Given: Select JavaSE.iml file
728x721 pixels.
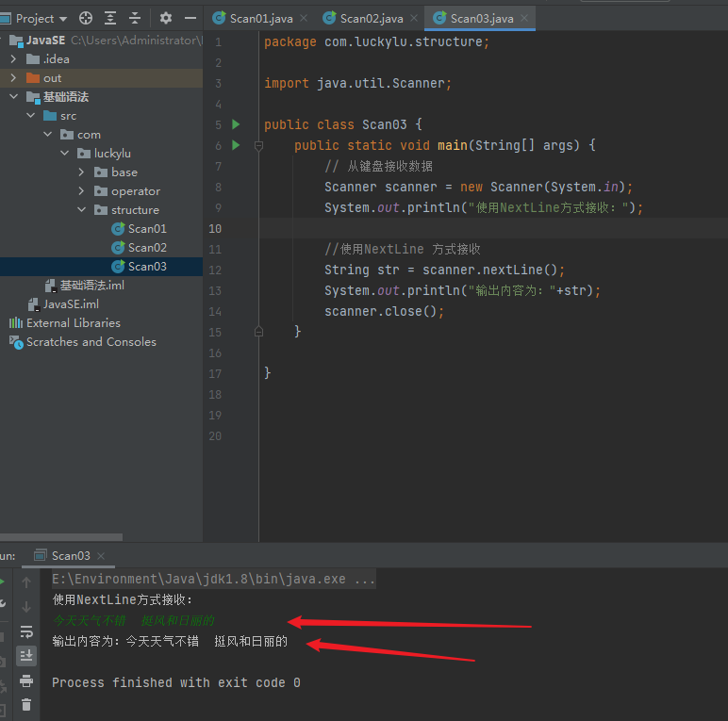Looking at the screenshot, I should pos(63,303).
